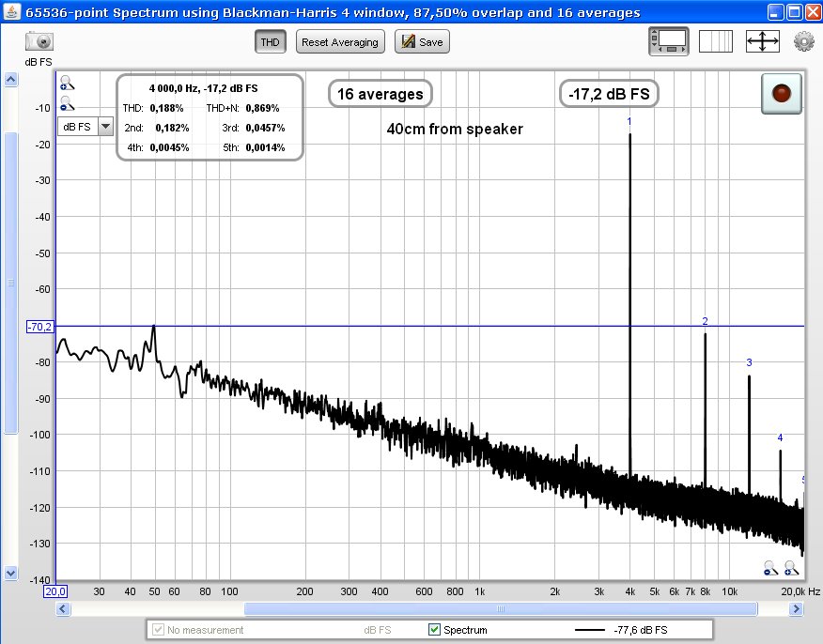Toggle the vertical bars display icon
This screenshot has height=644, width=823.
pos(716,41)
